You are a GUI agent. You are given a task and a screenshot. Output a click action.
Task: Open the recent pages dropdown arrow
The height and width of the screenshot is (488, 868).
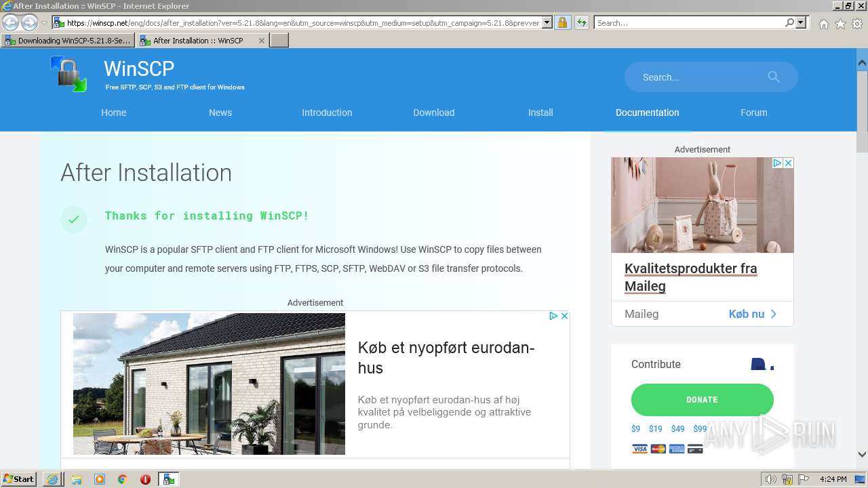[44, 23]
